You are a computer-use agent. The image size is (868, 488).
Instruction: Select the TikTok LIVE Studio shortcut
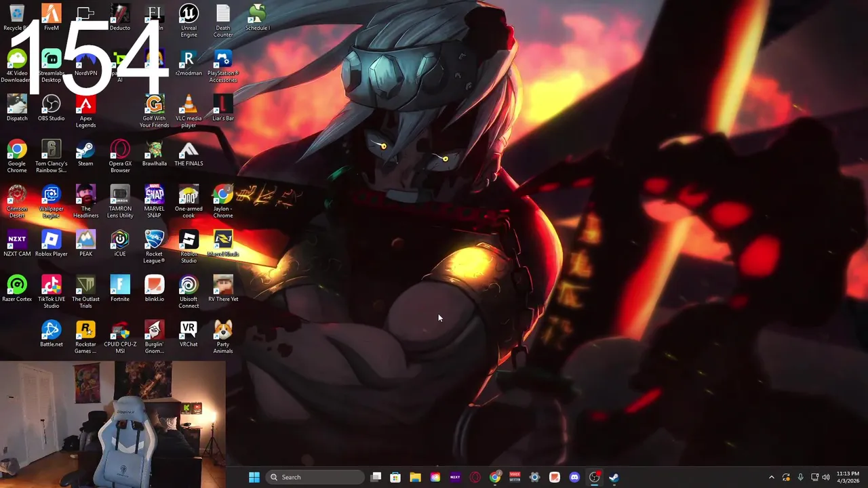tap(51, 293)
